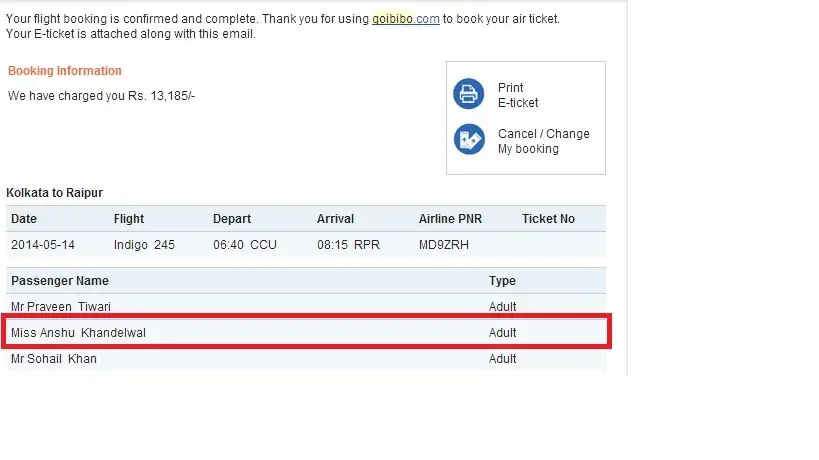Click the Cancel / Change My booking text

[x=543, y=141]
